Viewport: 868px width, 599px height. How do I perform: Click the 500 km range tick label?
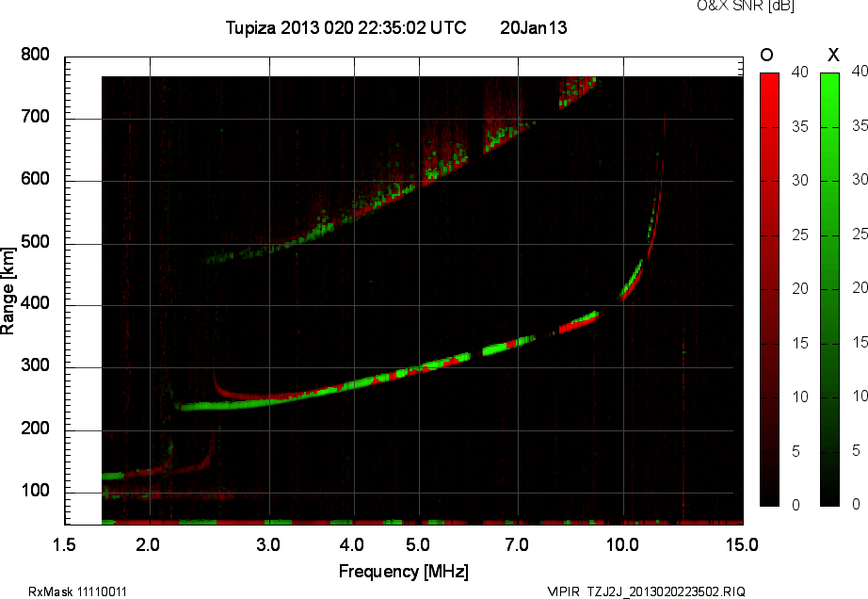click(35, 242)
